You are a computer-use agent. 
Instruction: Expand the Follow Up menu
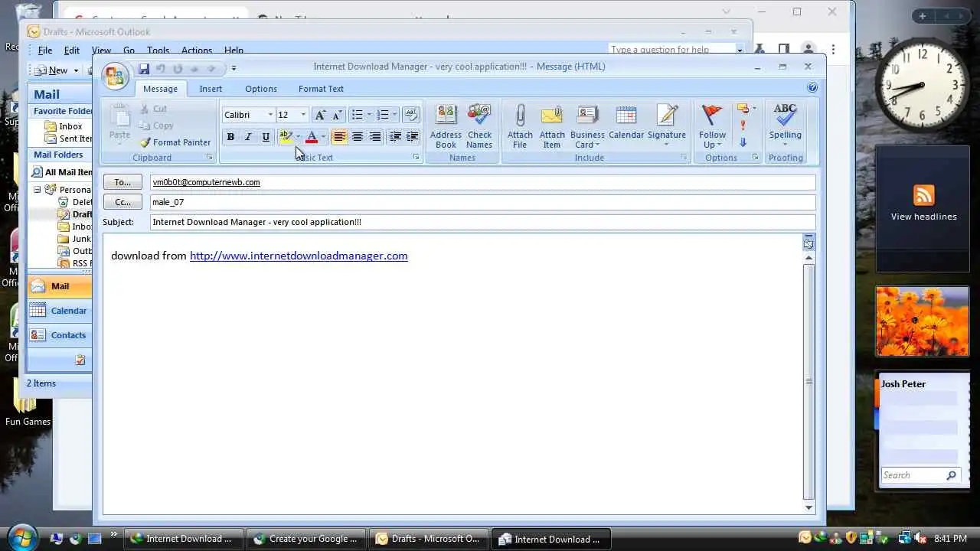[720, 145]
